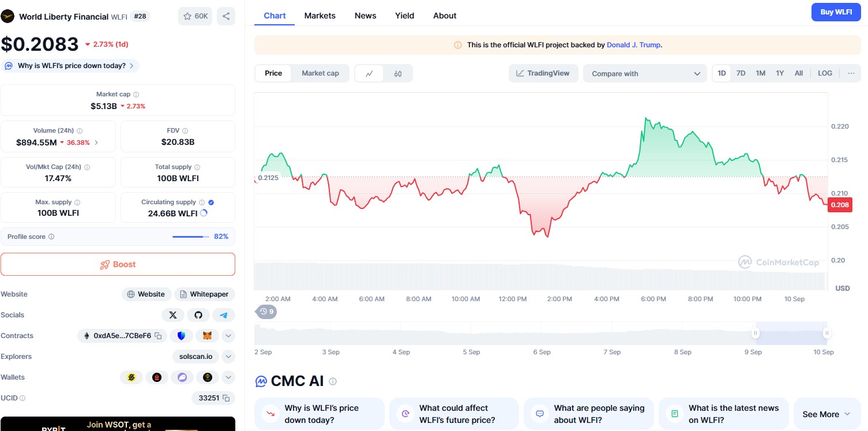Click the CMC AI info icon

tap(333, 381)
